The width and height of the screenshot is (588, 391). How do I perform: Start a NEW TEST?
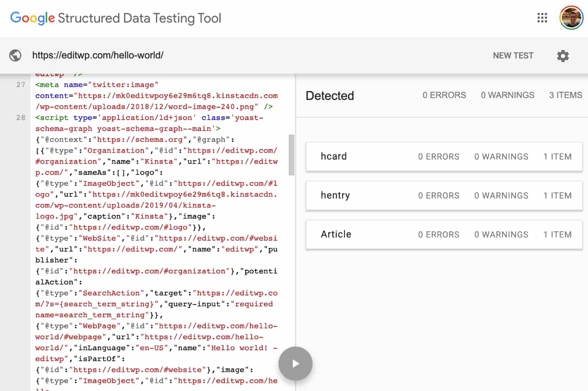(513, 55)
